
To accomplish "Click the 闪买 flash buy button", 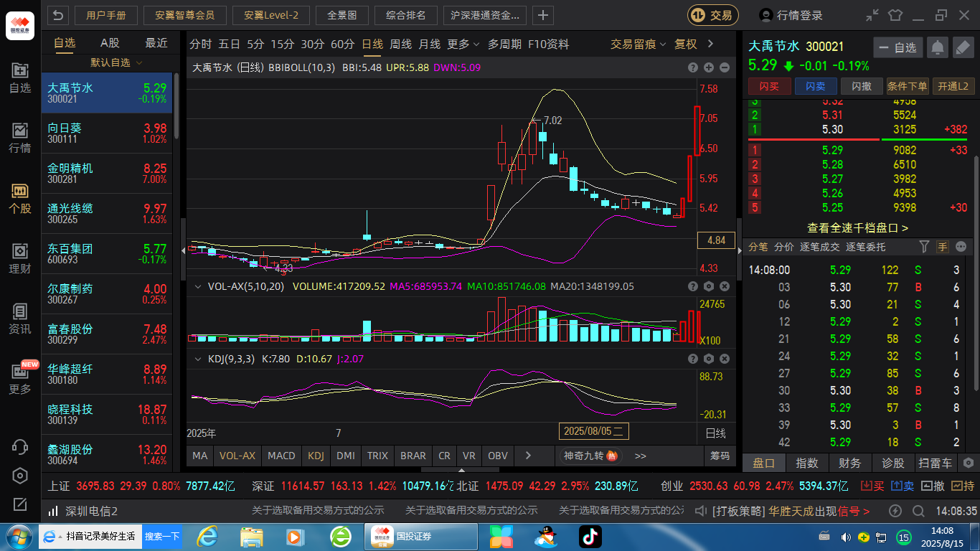I will [x=769, y=86].
